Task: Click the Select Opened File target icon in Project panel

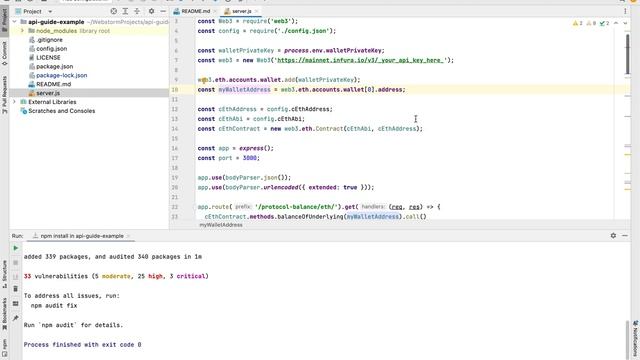Action: click(x=114, y=11)
